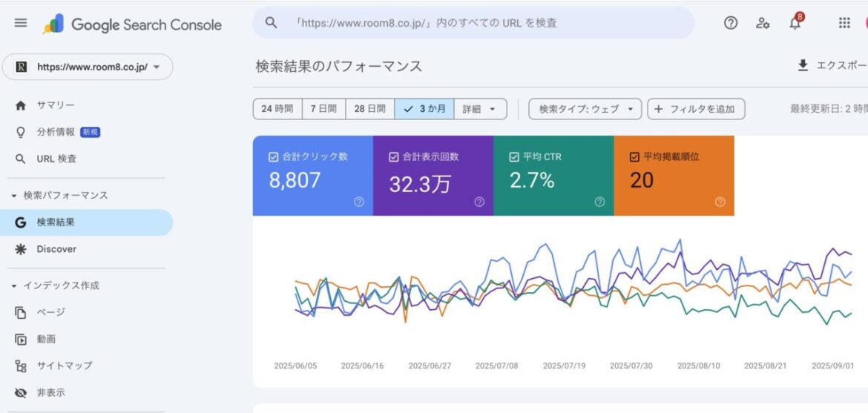
Task: Click フィルタを追加 button
Action: click(x=696, y=109)
